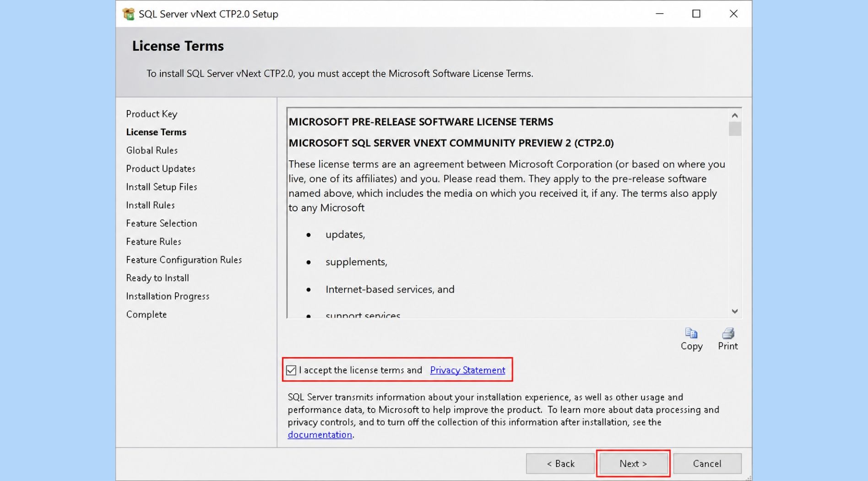Select the Complete step
The width and height of the screenshot is (868, 481).
coord(146,315)
